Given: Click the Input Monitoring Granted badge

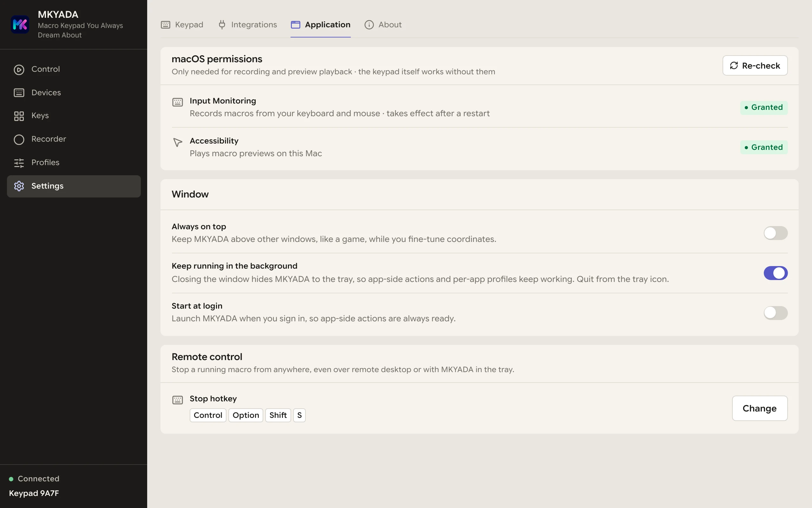Looking at the screenshot, I should (764, 108).
